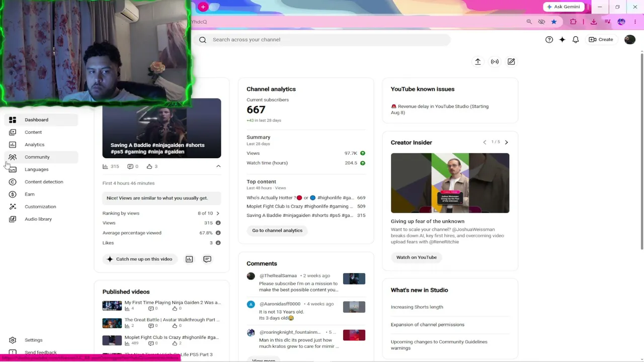Open published video 'Moplet Fight Club Is Crazy'

(172, 337)
